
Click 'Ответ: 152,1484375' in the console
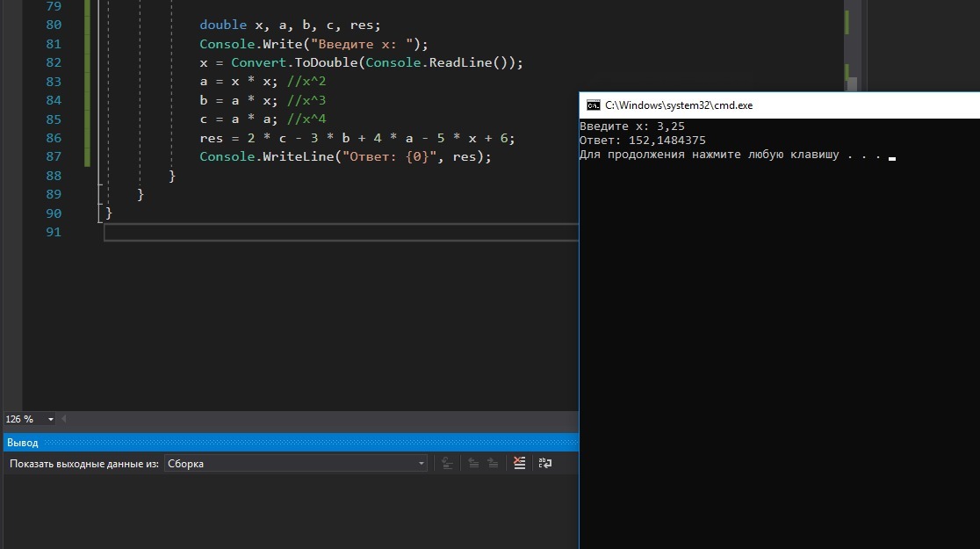(643, 140)
